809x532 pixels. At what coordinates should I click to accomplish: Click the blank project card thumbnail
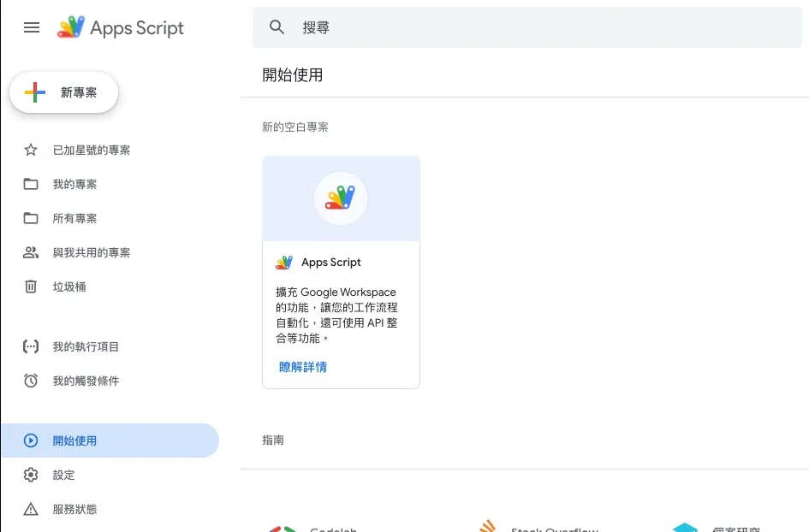coord(341,198)
